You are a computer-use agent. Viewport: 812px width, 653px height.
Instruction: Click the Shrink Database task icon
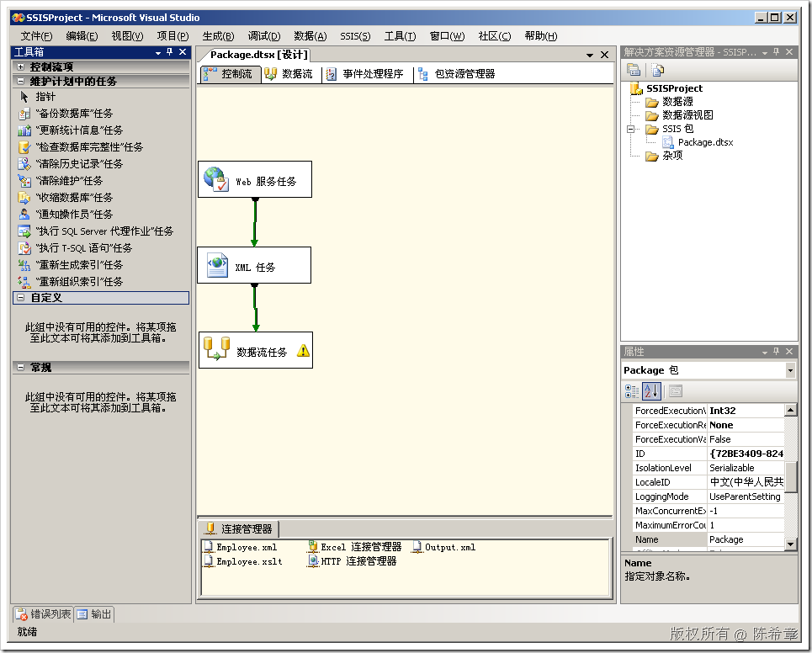click(x=24, y=198)
